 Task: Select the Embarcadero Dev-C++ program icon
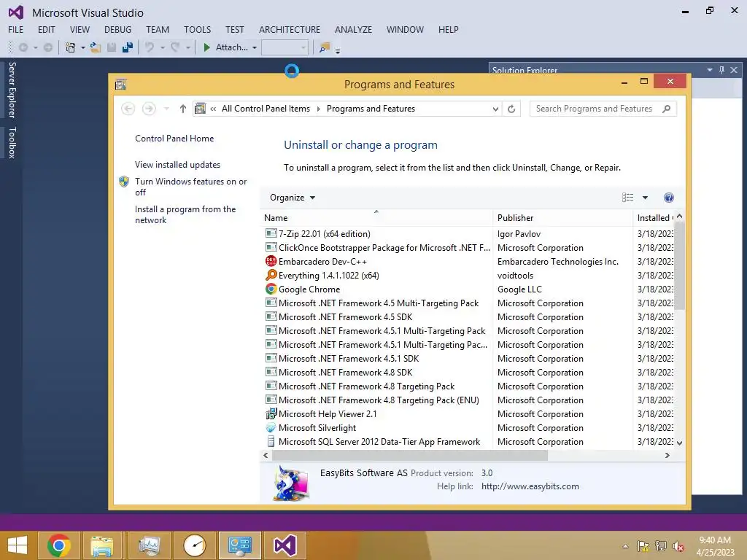pos(271,261)
